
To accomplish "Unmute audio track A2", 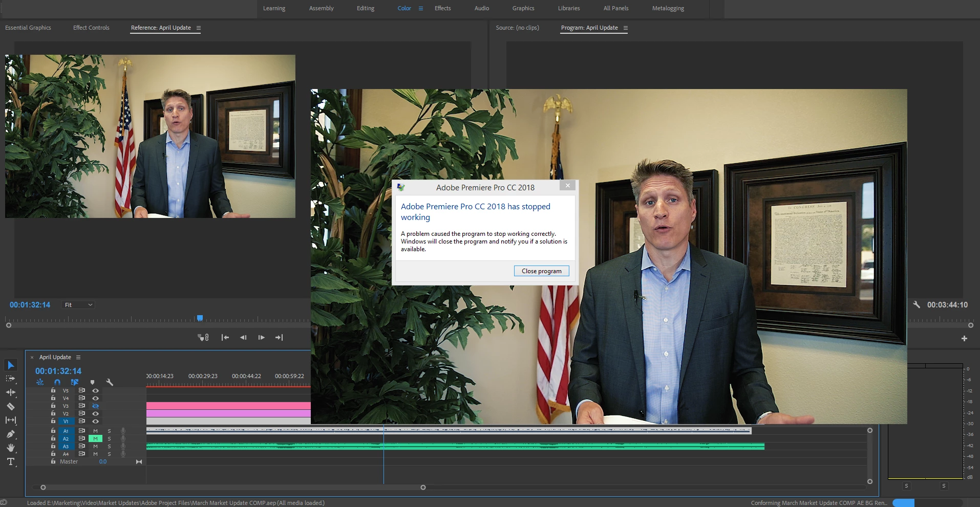I will pyautogui.click(x=95, y=438).
